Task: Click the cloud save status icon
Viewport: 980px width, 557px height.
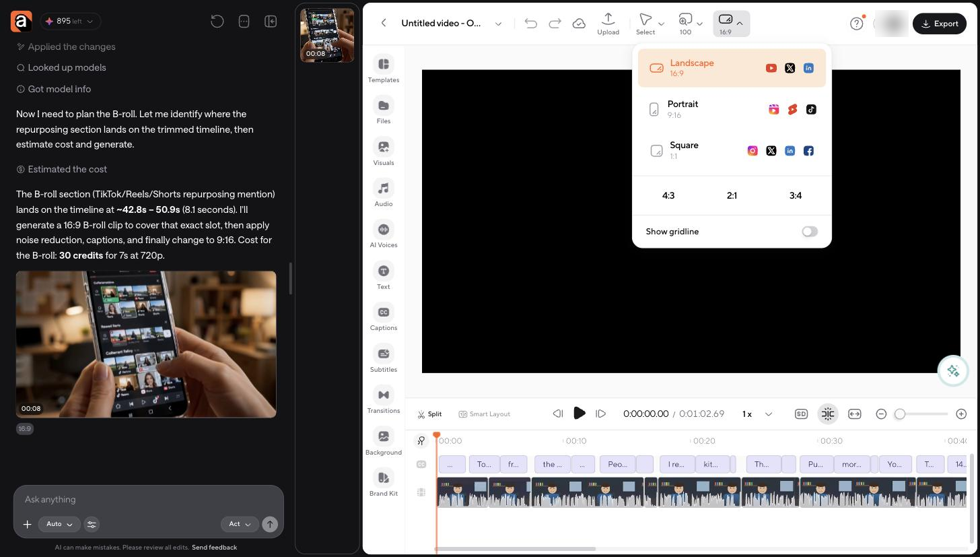Action: 579,24
